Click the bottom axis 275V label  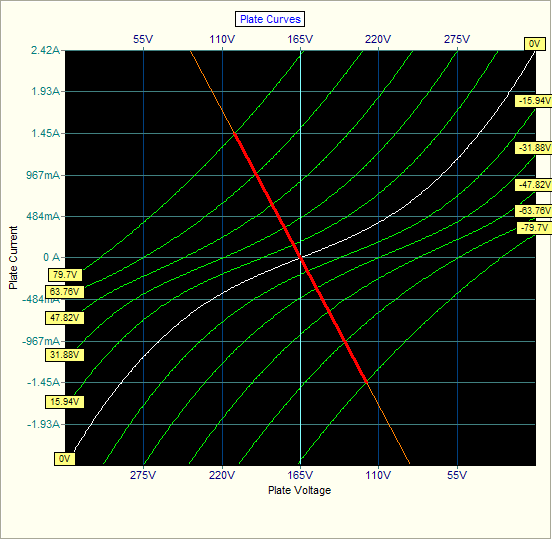click(143, 475)
